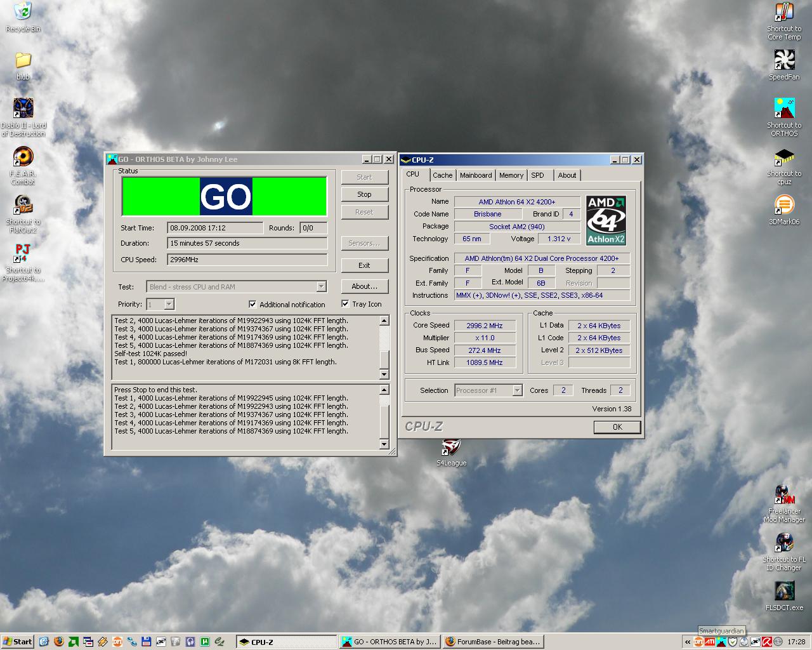Screen dimensions: 812x650
Task: Toggle the Tray Icon checkbox
Action: [345, 303]
